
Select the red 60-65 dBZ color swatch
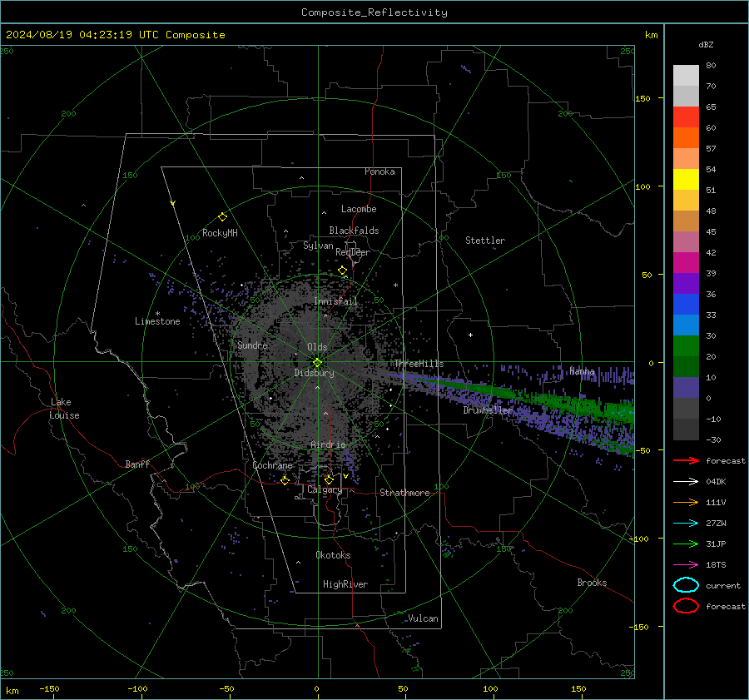(686, 117)
